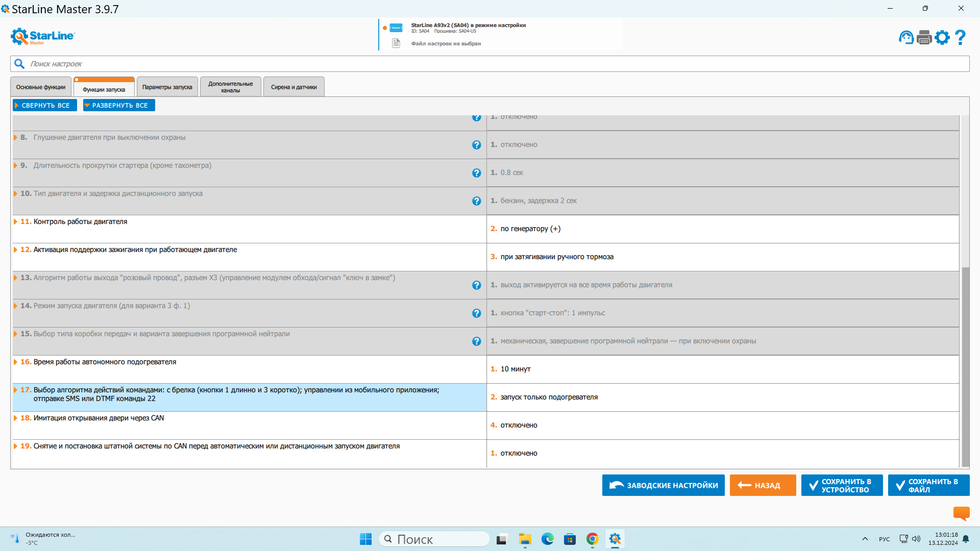Show help for setting 14 start mode
Image resolution: width=980 pixels, height=551 pixels.
click(x=476, y=313)
